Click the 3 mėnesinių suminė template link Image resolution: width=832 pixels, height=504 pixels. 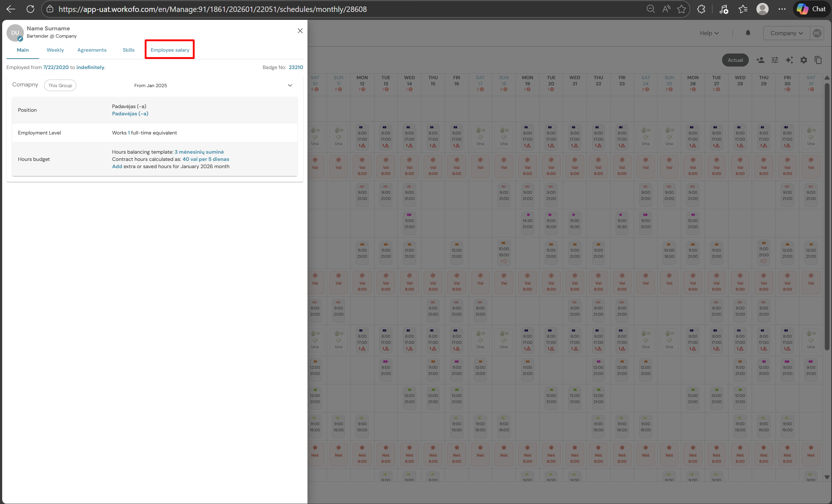(x=199, y=152)
